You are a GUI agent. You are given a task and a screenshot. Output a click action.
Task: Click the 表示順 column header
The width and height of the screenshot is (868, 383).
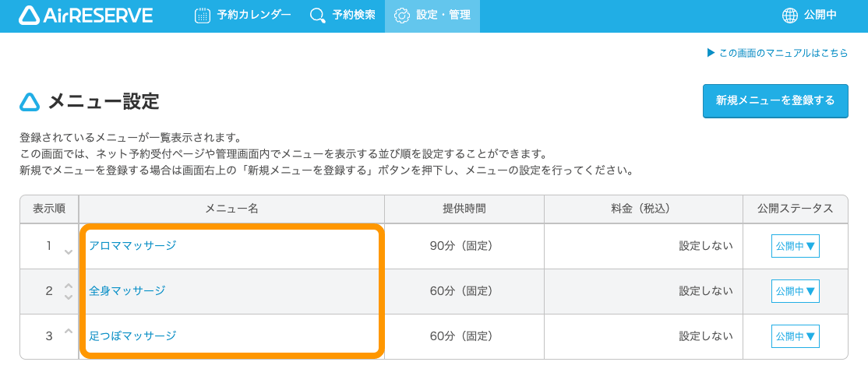49,209
